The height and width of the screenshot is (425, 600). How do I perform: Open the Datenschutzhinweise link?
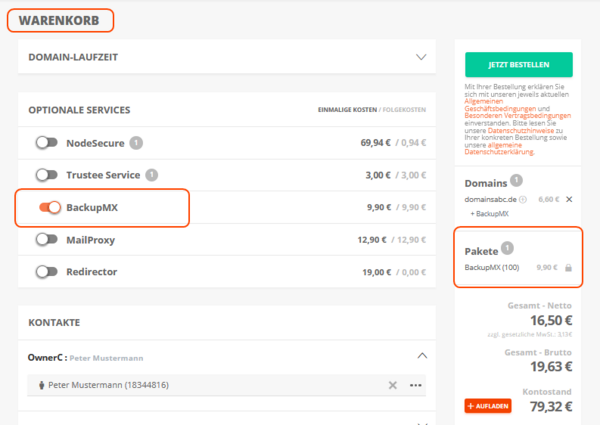tap(521, 130)
